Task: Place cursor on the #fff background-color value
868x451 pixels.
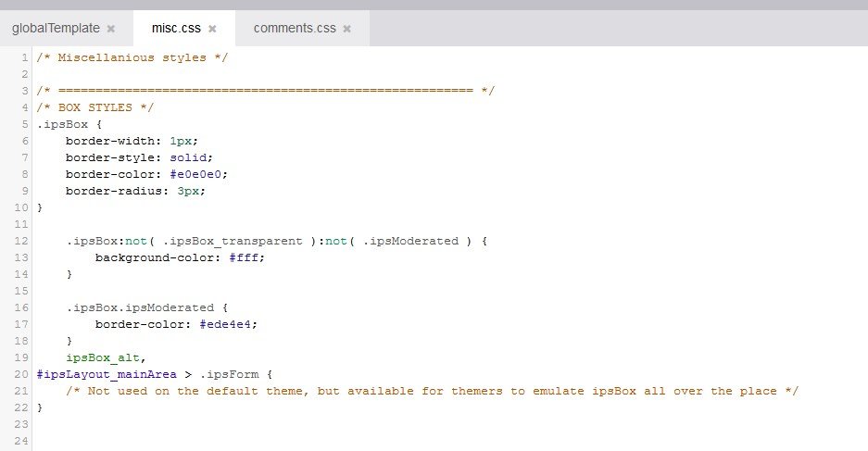Action: coord(248,257)
